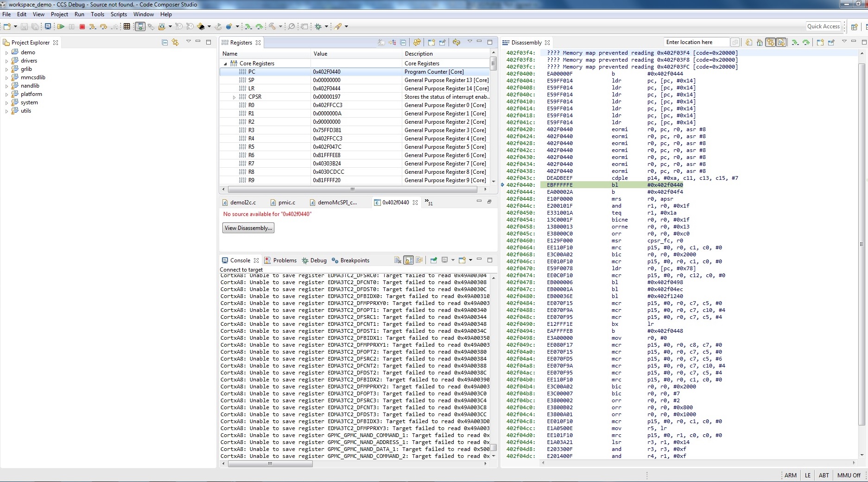The image size is (868, 482).
Task: Close the 0x402f0440 editor tab
Action: (x=415, y=203)
